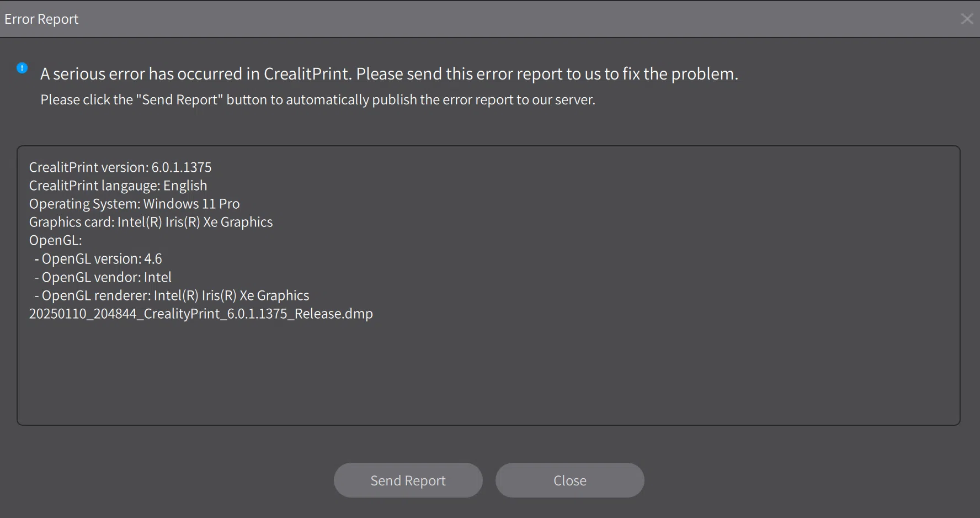Screen dimensions: 980x518
Task: Click the dump file name ending in Release.dmp
Action: [x=201, y=314]
